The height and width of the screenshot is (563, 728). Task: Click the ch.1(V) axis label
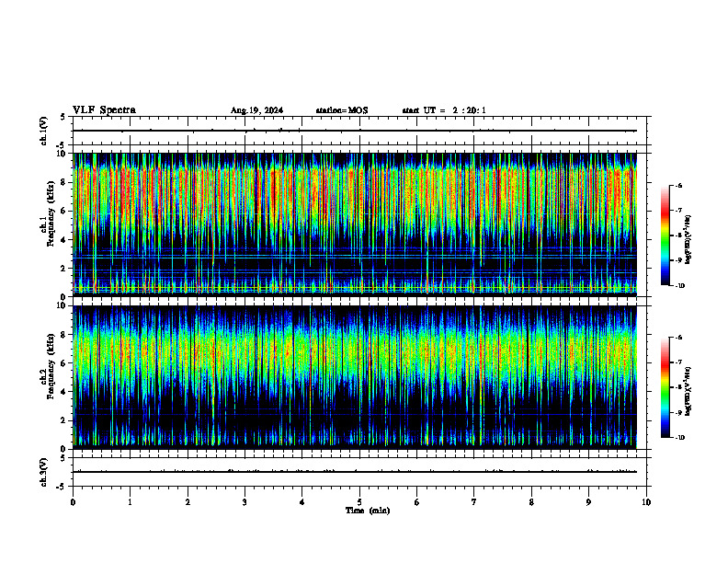[x=44, y=131]
